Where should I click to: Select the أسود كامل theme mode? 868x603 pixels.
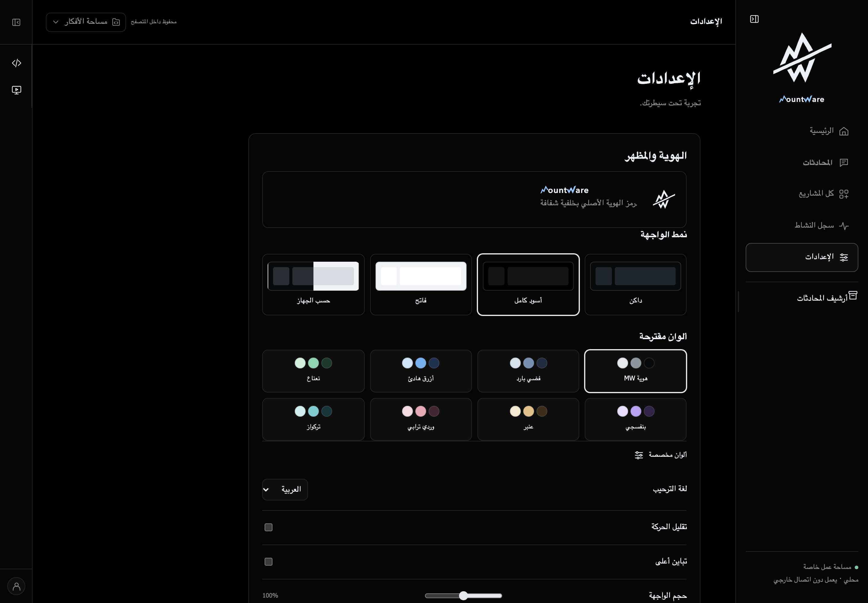click(528, 285)
